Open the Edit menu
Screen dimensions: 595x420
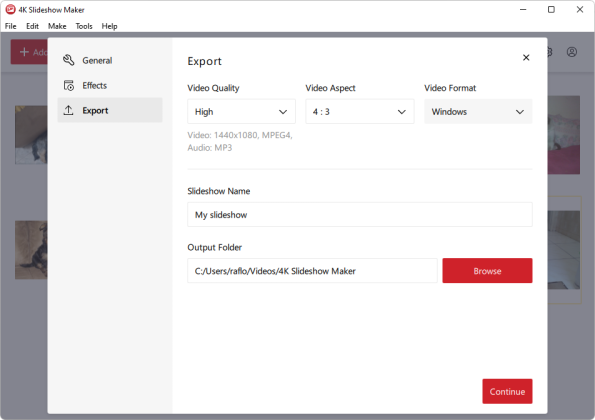(x=32, y=26)
